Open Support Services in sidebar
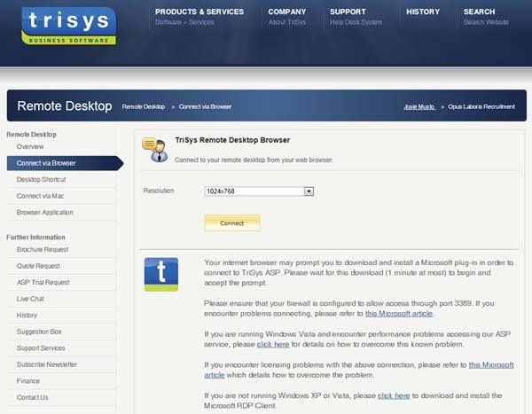 41,348
